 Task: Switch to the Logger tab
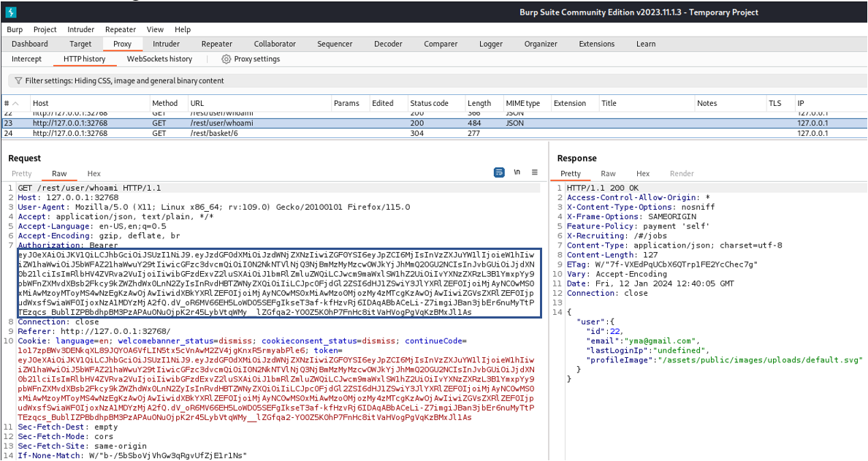491,44
